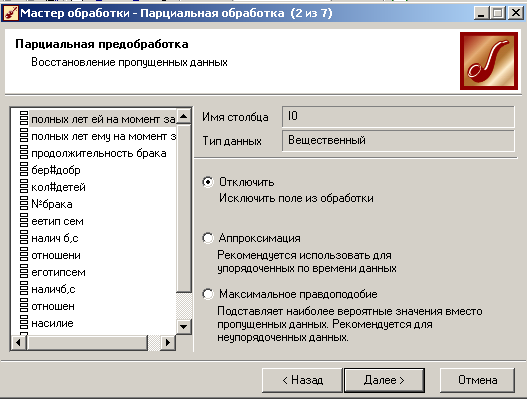Click the Тип данных field
527x399 pixels.
click(x=398, y=141)
